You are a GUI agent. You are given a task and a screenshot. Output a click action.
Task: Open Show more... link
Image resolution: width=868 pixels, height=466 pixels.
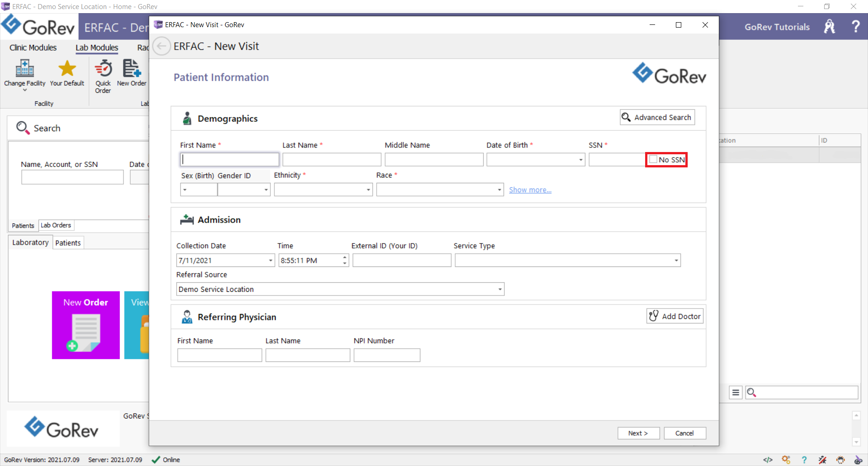pos(530,190)
